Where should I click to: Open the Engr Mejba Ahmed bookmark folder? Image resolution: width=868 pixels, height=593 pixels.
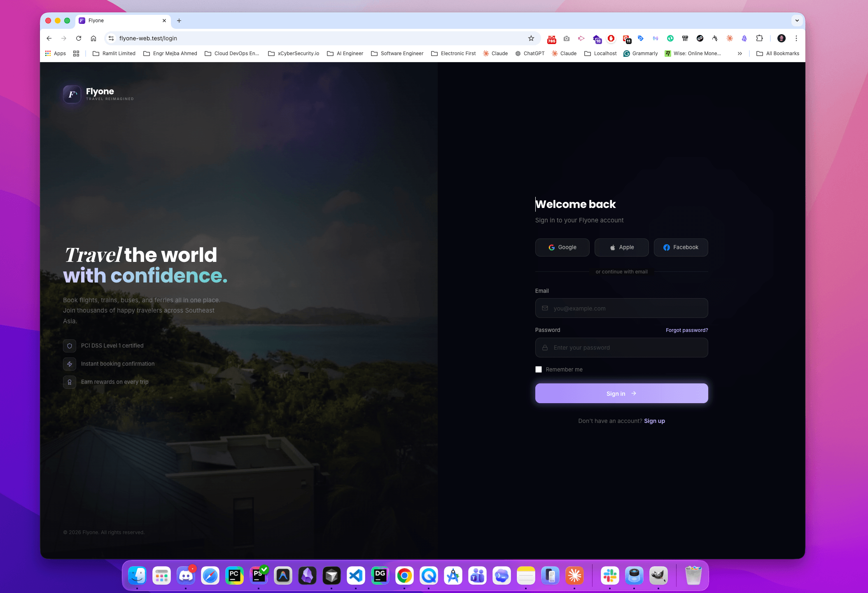(170, 54)
